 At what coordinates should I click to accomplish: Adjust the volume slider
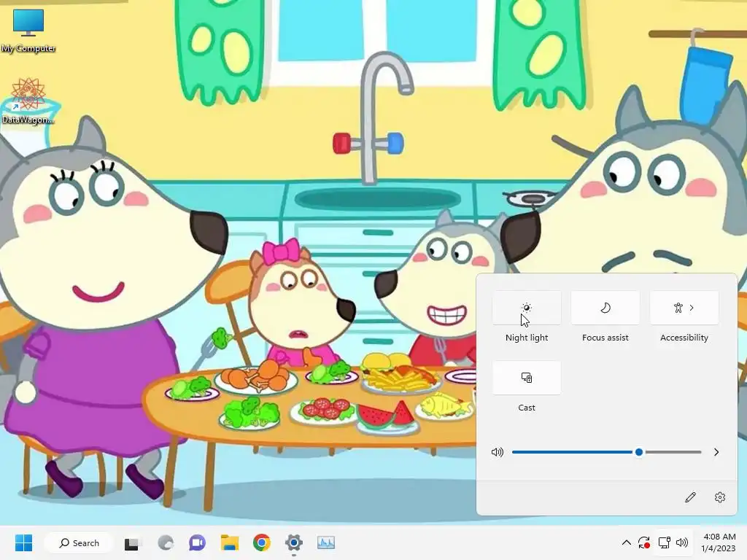tap(606, 452)
